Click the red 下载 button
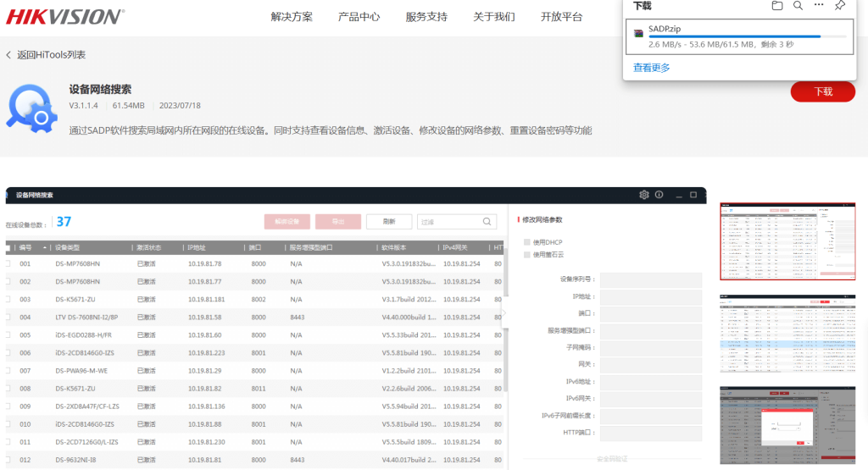 [x=822, y=91]
